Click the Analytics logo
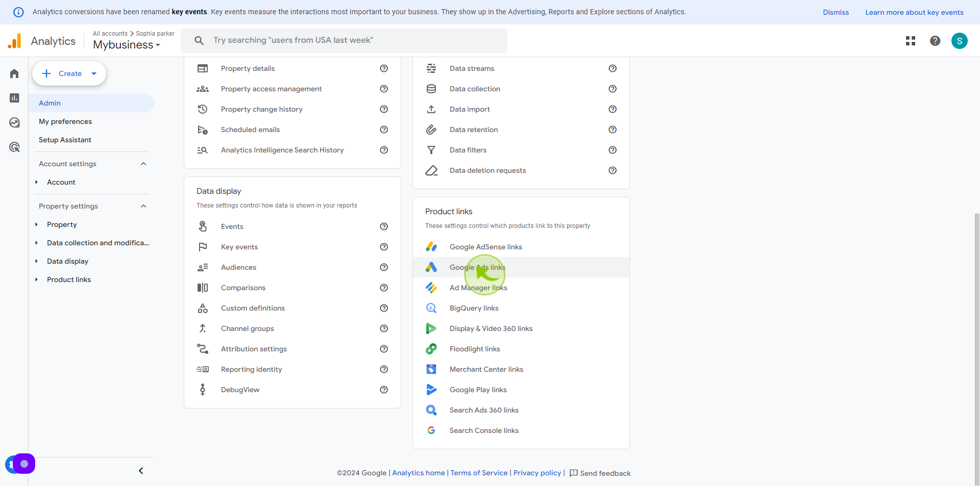Screen dimensions: 980x486 [x=41, y=41]
